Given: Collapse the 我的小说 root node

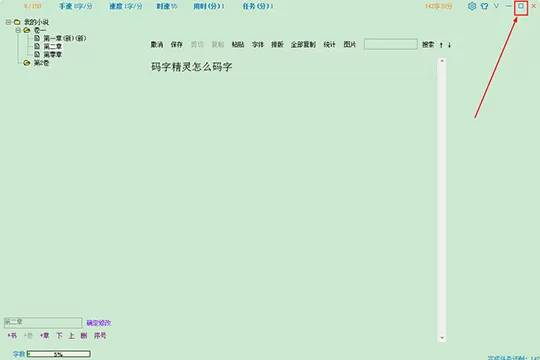Looking at the screenshot, I should [8, 22].
